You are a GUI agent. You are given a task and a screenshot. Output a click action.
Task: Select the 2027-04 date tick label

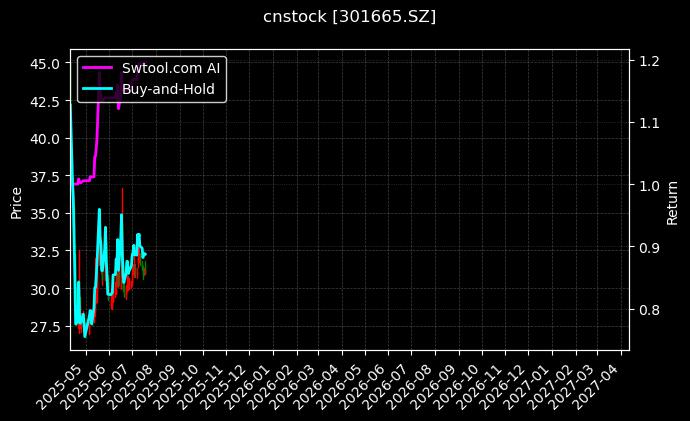(x=608, y=378)
